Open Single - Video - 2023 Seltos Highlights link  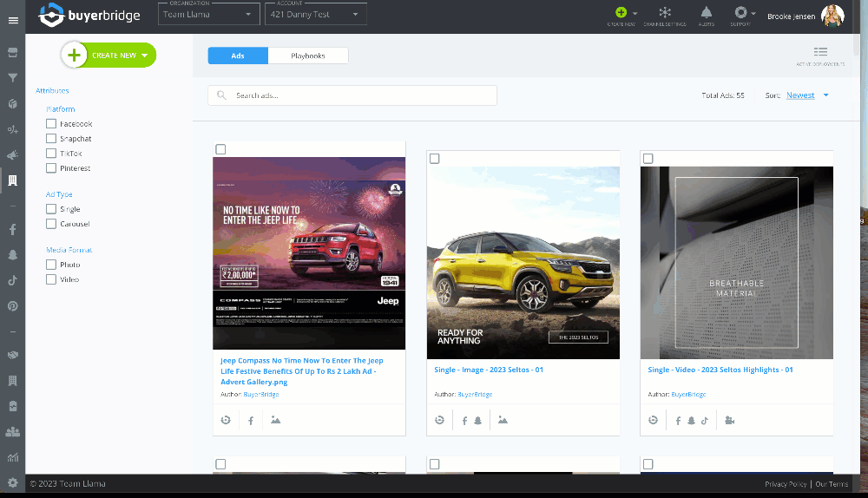point(720,370)
